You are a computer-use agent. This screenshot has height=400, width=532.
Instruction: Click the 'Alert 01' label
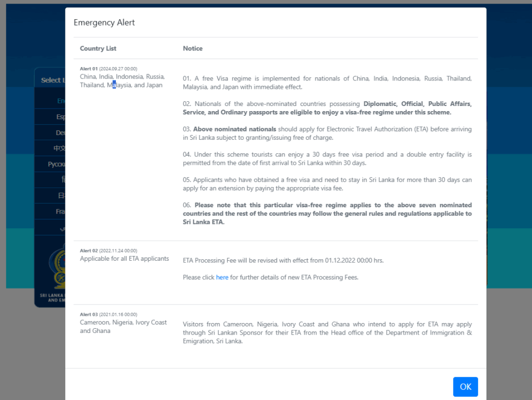[89, 69]
